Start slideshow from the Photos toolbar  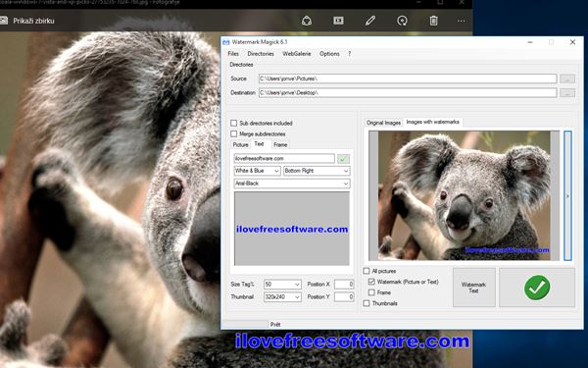pos(338,21)
